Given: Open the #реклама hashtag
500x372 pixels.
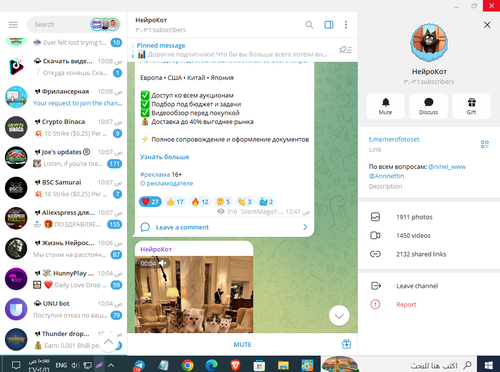Looking at the screenshot, I should (155, 174).
